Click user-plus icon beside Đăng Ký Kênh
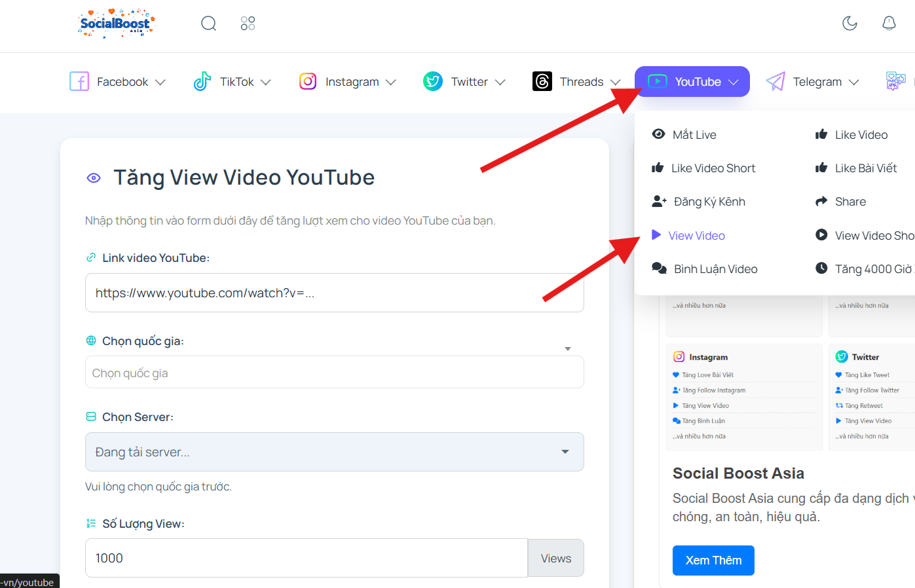The height and width of the screenshot is (588, 915). [x=659, y=201]
